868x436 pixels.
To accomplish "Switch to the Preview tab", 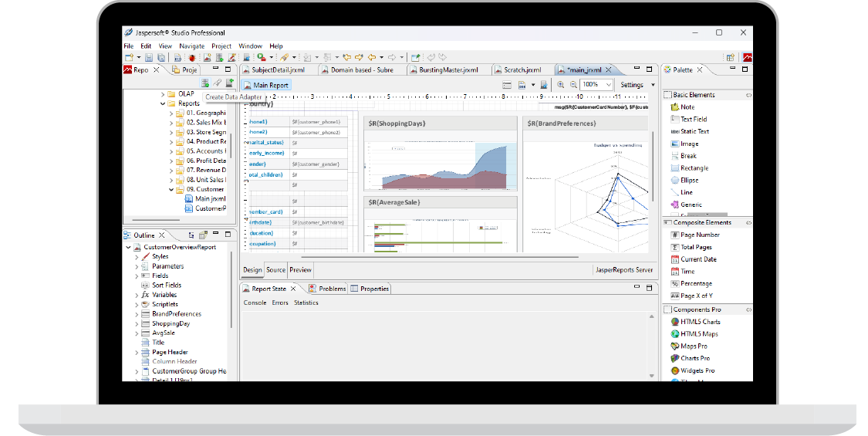I will [x=300, y=270].
